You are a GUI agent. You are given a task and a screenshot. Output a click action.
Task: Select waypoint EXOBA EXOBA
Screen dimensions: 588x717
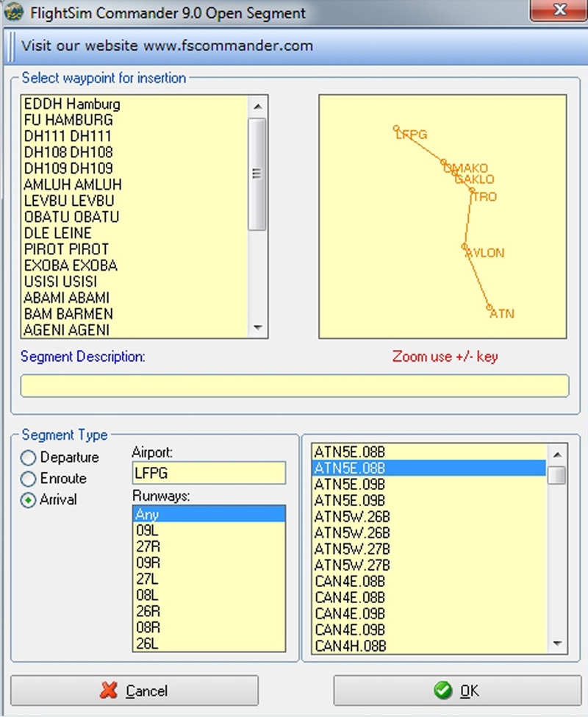tap(135, 265)
